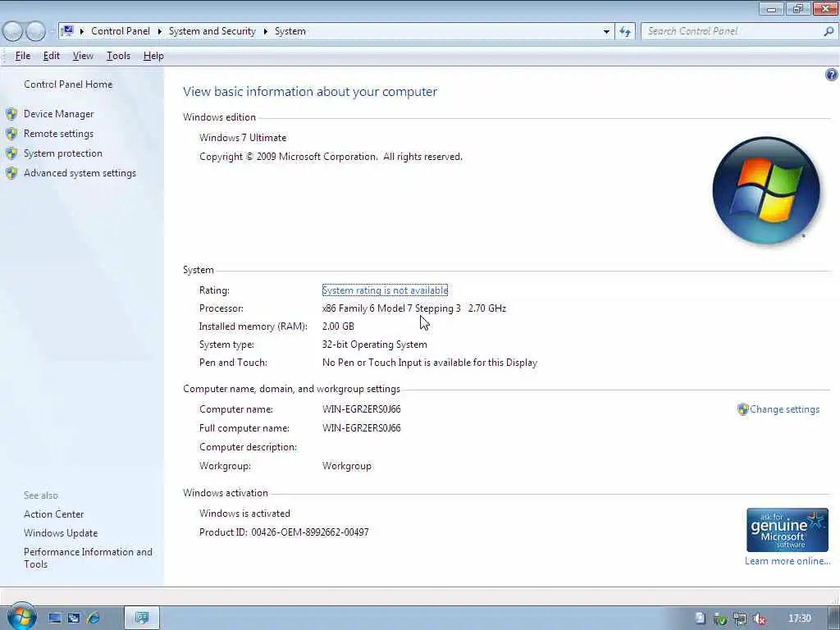This screenshot has height=630, width=840.
Task: Click the Full computer name WIN-EGR2ERS0J66 value
Action: coord(362,428)
